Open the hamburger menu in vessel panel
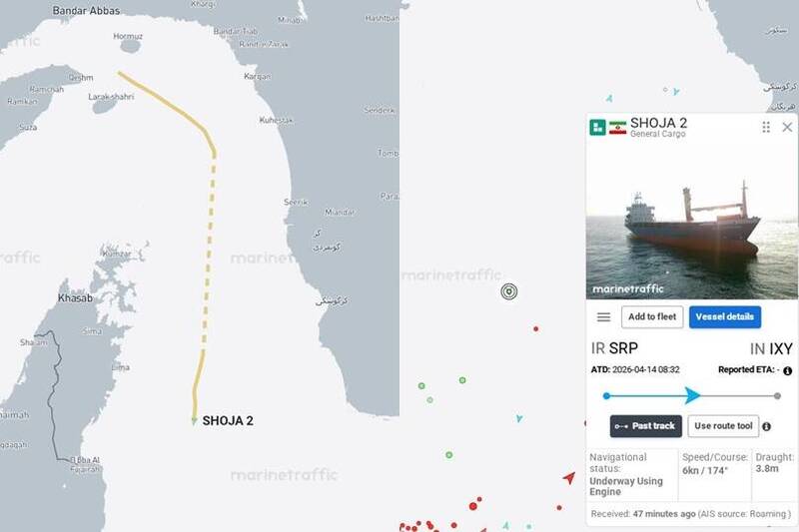The height and width of the screenshot is (532, 799). (x=603, y=317)
